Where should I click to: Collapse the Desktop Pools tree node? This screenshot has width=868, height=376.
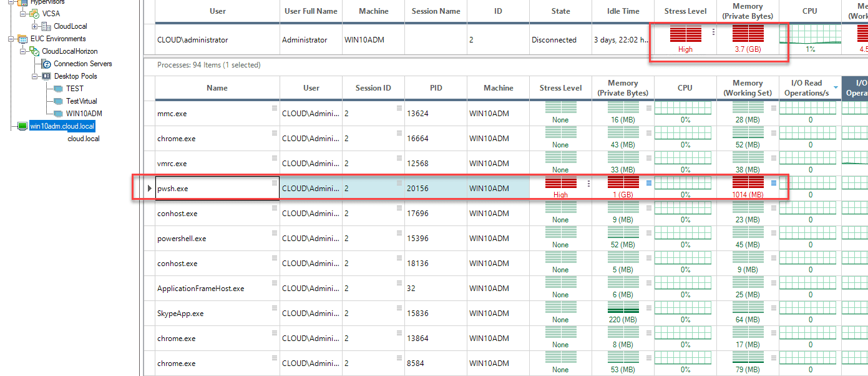[x=35, y=76]
